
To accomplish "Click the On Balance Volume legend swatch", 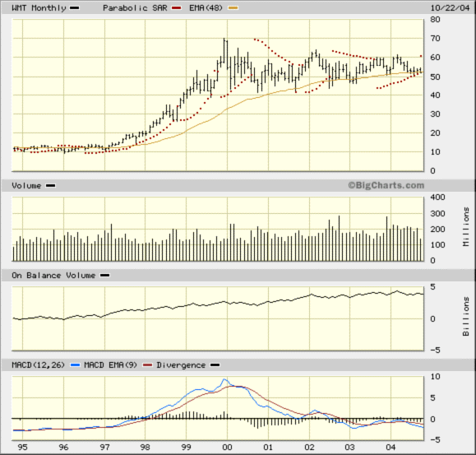I will (104, 276).
